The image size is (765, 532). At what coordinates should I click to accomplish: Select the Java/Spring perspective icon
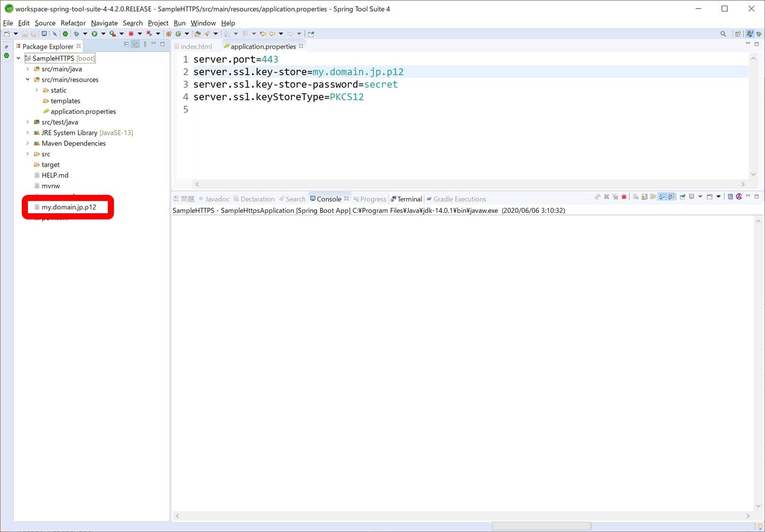(750, 34)
